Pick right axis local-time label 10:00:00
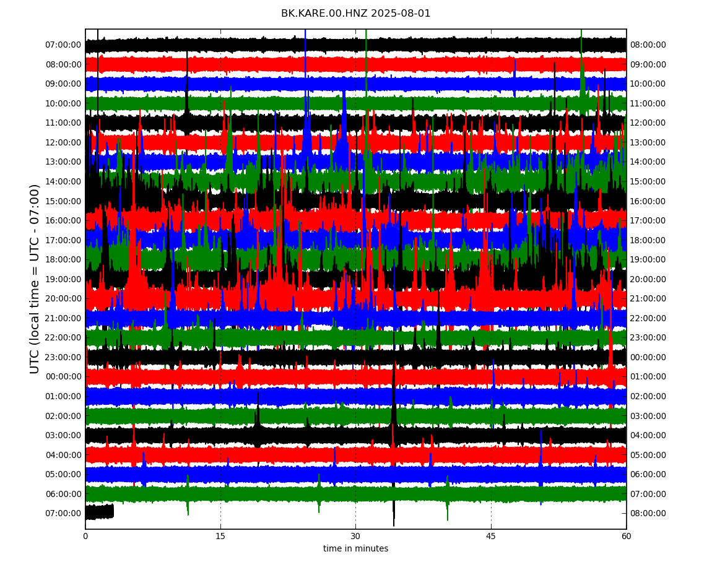The width and height of the screenshot is (712, 588). coord(648,84)
